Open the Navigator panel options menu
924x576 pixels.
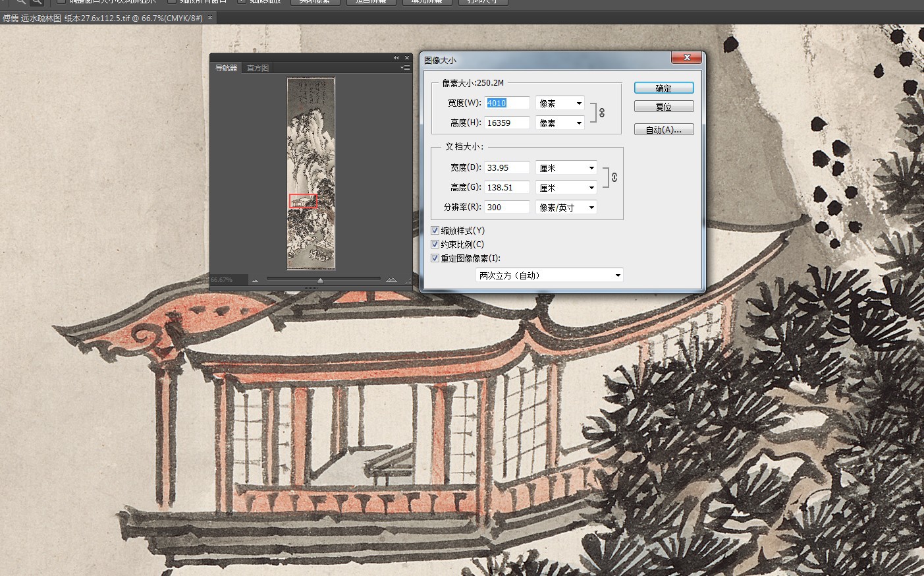406,68
